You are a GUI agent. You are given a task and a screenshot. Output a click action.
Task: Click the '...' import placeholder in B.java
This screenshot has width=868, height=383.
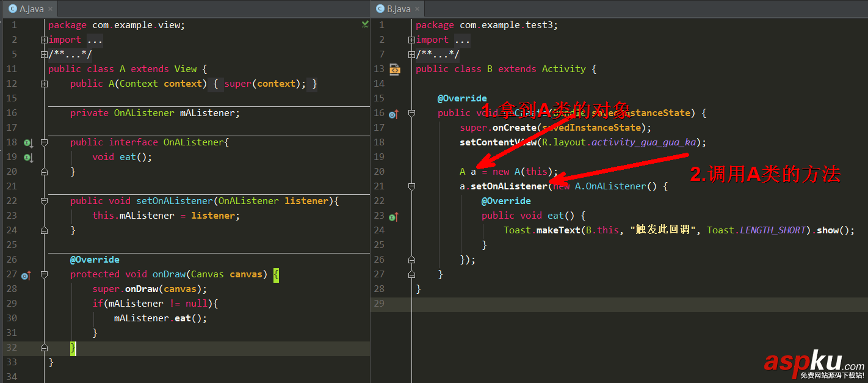(x=462, y=40)
